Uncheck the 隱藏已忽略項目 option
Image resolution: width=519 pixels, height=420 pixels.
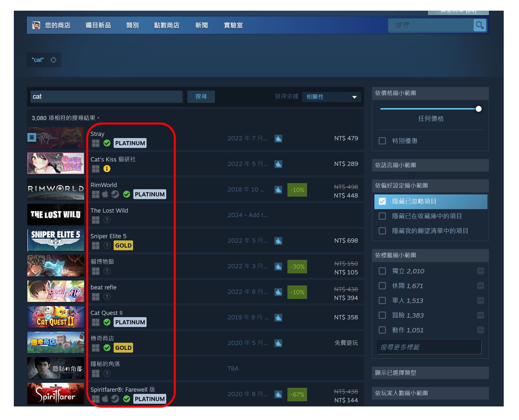click(x=382, y=201)
